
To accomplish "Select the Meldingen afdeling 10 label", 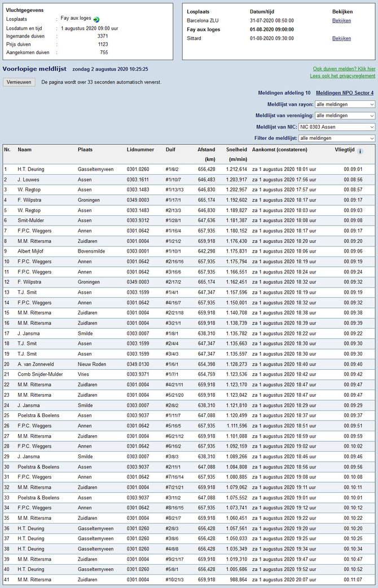I will click(284, 93).
